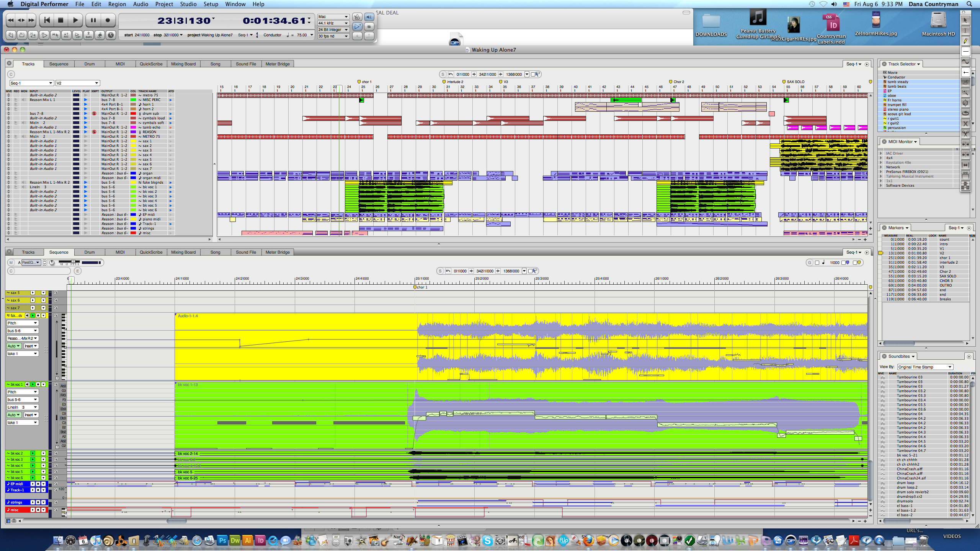Select the Pencil tool in tool palette
The height and width of the screenshot is (551, 980).
(x=965, y=41)
